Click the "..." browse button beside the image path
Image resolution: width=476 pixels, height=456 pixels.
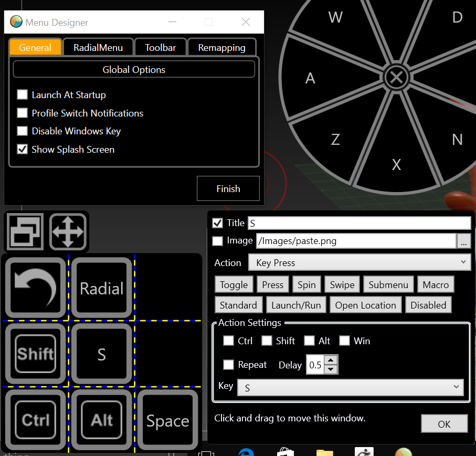[464, 242]
